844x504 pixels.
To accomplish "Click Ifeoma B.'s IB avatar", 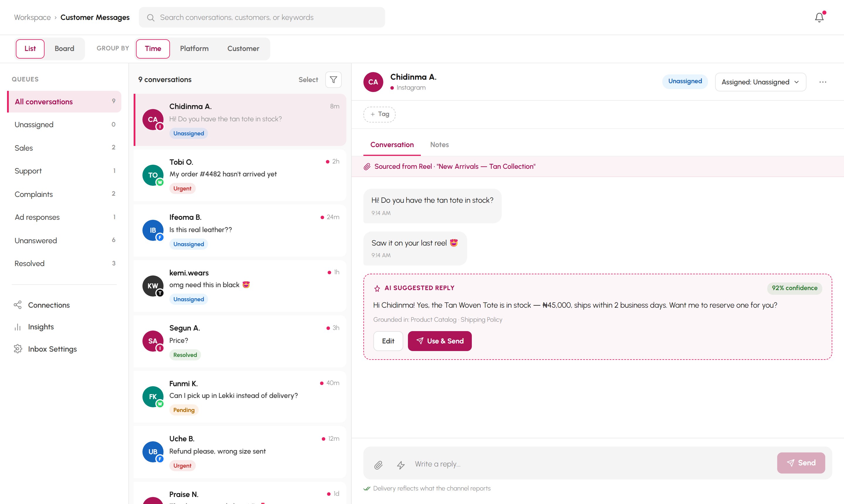I will (x=152, y=230).
